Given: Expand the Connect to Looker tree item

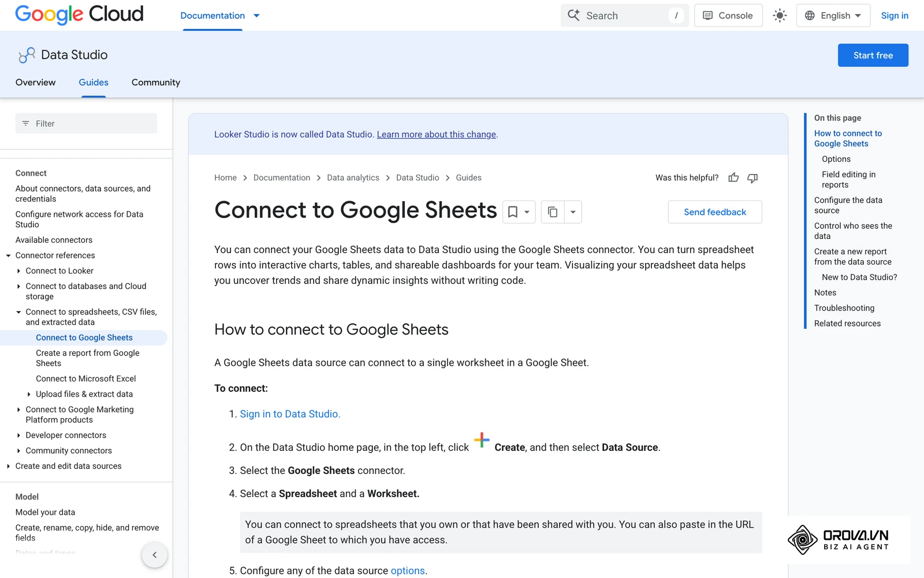Looking at the screenshot, I should [x=18, y=271].
